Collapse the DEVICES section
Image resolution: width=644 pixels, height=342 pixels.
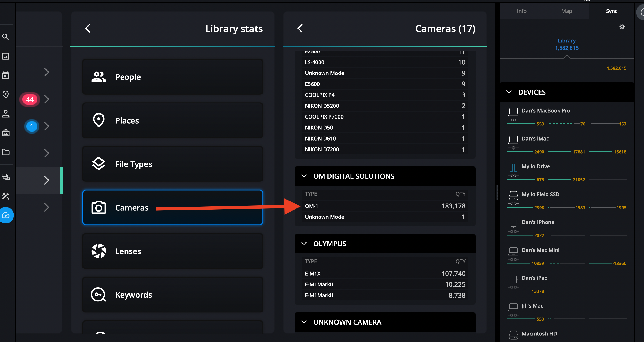pyautogui.click(x=509, y=92)
